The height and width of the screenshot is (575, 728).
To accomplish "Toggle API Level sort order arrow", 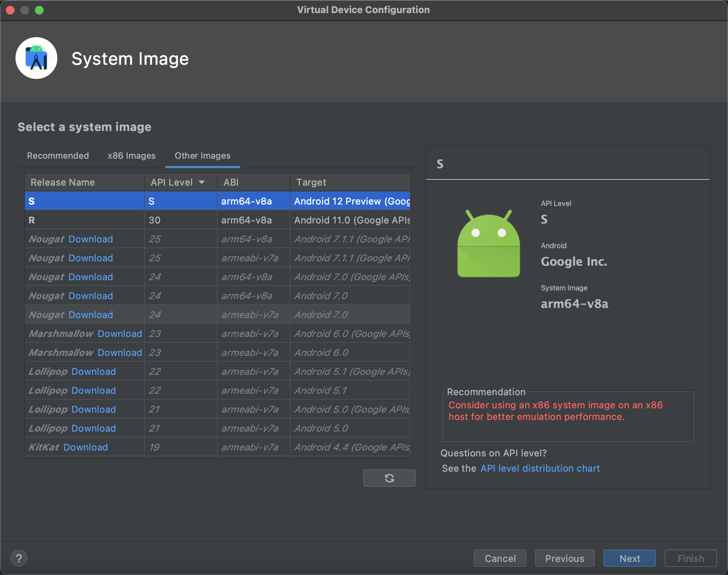I will coord(202,182).
